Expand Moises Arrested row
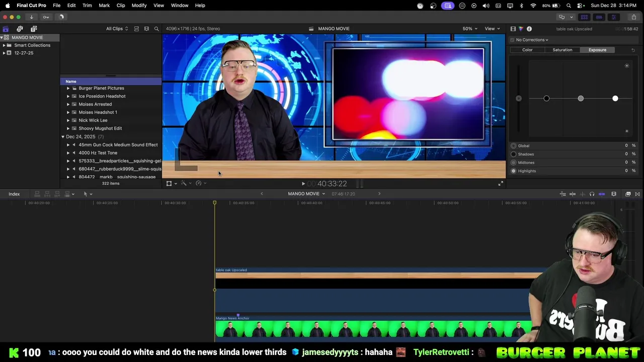This screenshot has height=362, width=644. [68, 104]
